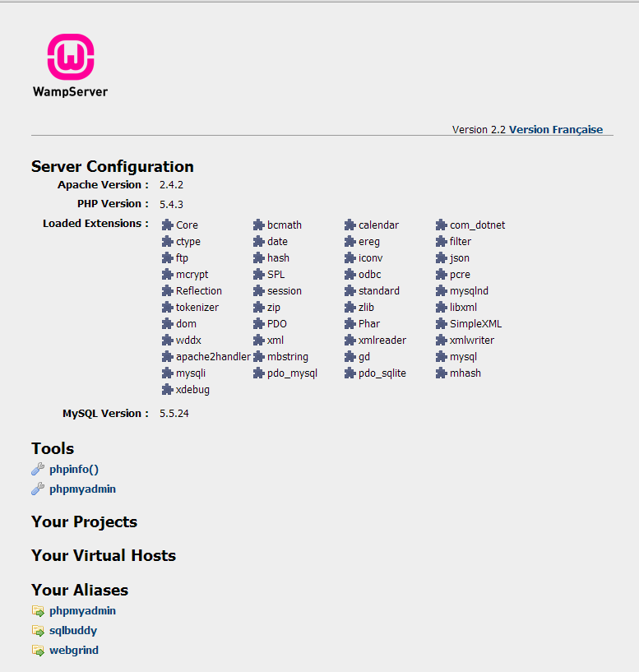Click the puzzle icon next to tokenizer

point(167,308)
